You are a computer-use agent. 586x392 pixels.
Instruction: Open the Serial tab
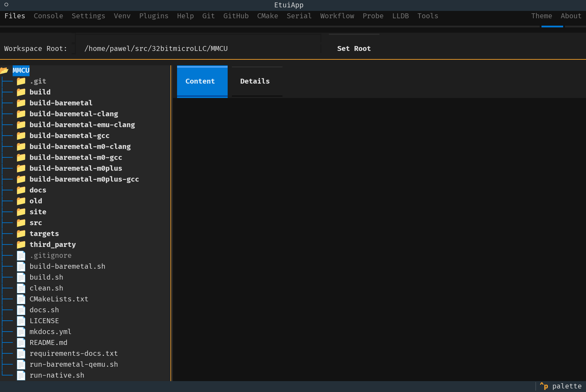(299, 16)
